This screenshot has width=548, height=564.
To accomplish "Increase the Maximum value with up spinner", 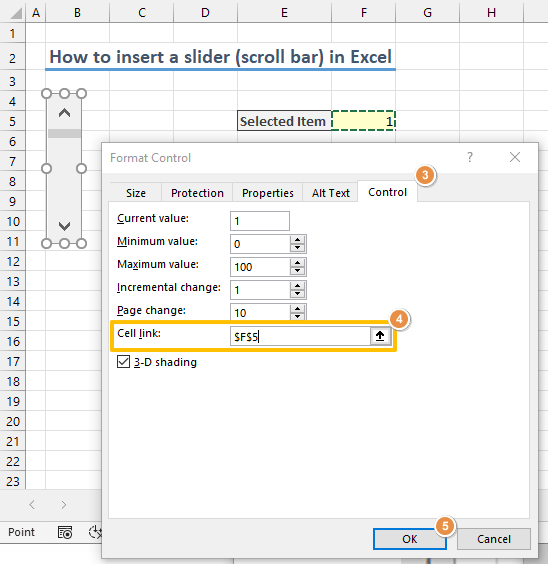I will [x=297, y=263].
